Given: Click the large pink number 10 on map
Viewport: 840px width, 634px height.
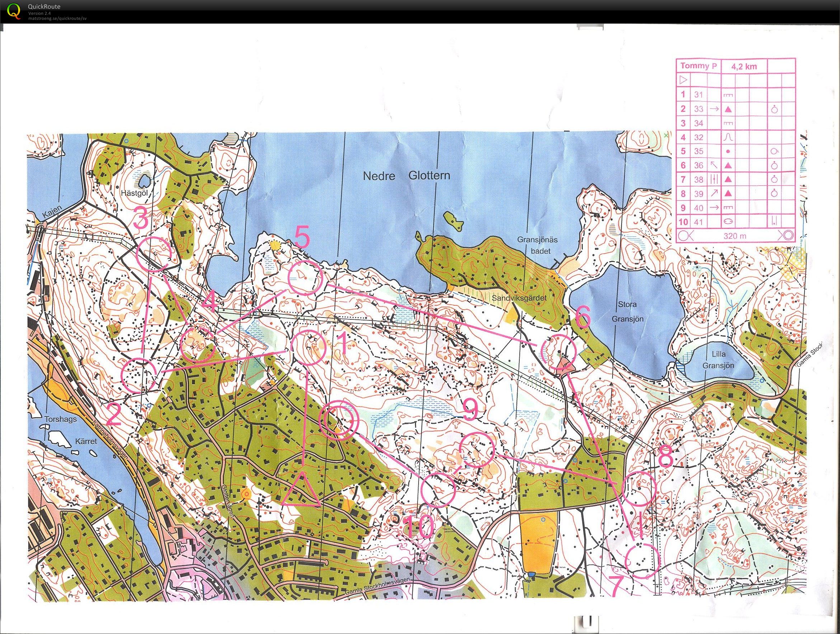Looking at the screenshot, I should [x=419, y=527].
